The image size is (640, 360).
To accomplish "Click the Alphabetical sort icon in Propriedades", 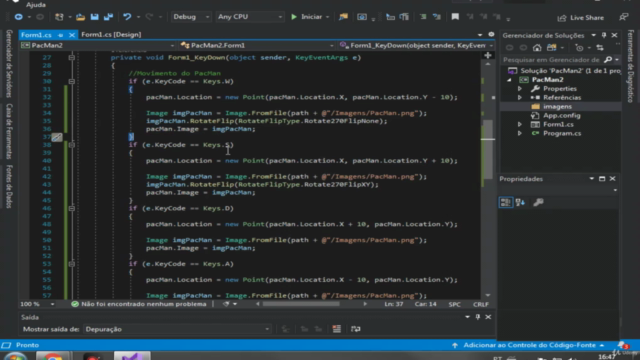I will coord(520,202).
